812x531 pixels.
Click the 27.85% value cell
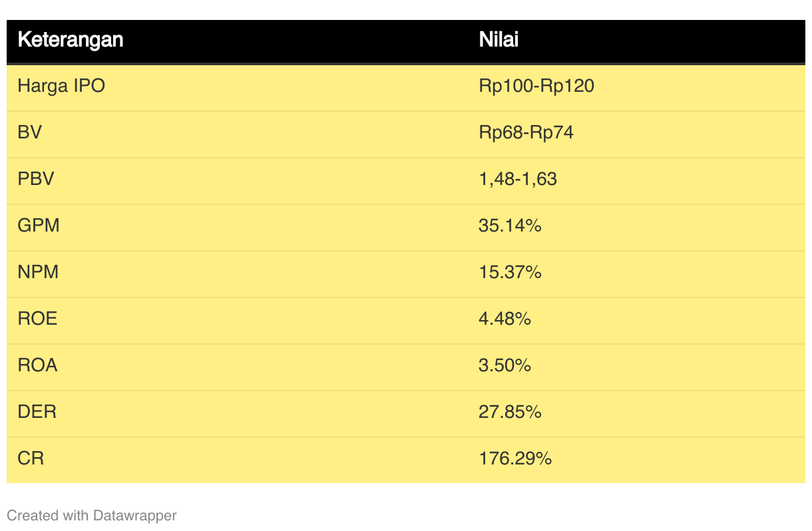click(x=510, y=412)
